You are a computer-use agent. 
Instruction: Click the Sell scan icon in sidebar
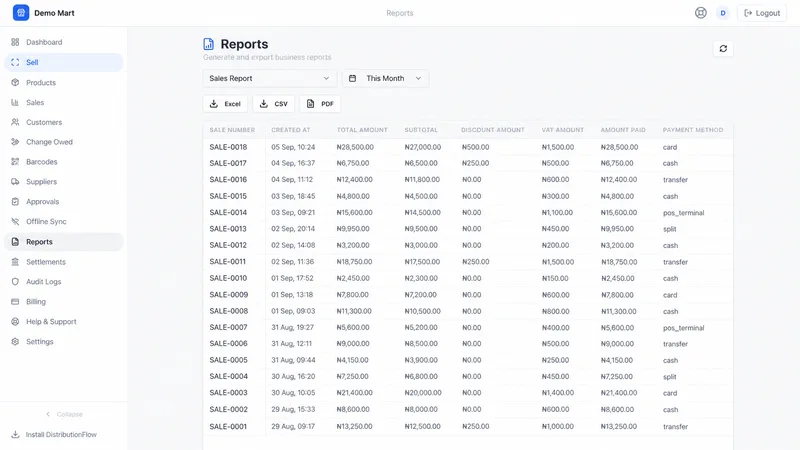click(x=15, y=62)
